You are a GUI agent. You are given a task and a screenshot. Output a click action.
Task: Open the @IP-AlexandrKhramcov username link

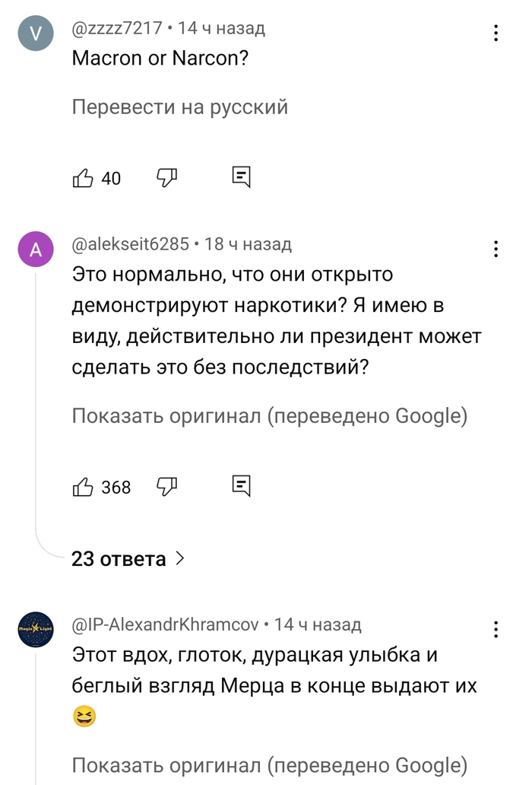[164, 625]
